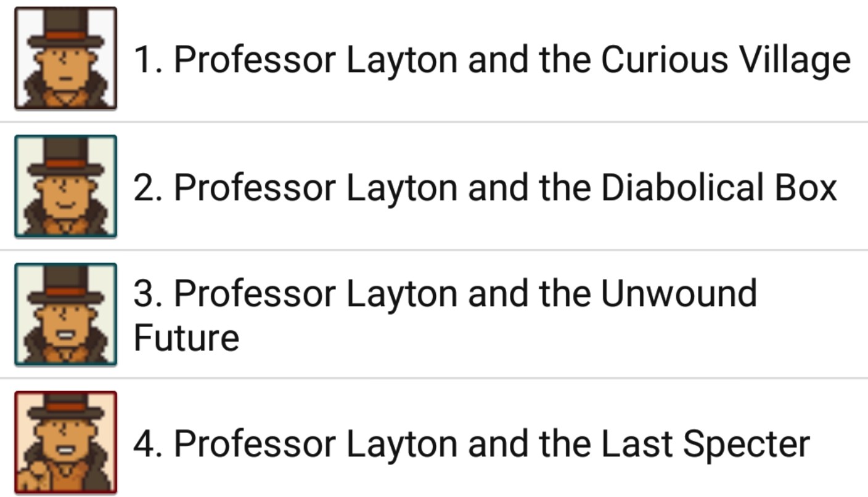
Task: Click the open-mouthed Layton portrait icon
Action: [66, 313]
